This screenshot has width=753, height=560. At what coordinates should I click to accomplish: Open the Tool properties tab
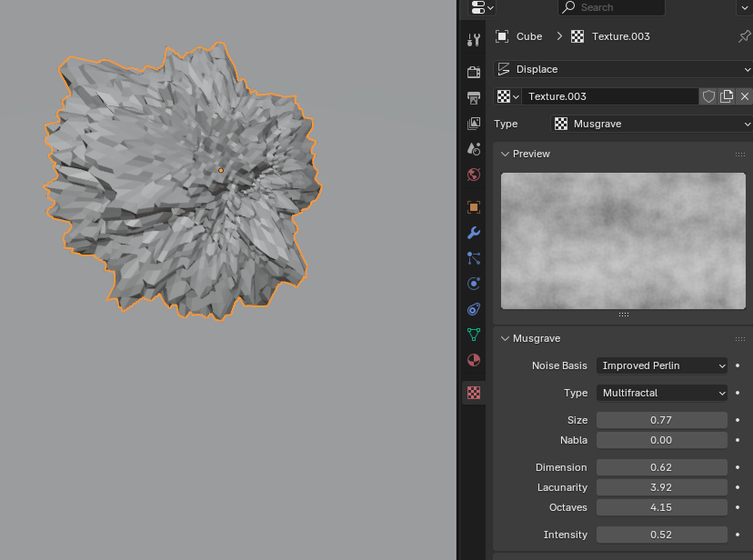473,40
